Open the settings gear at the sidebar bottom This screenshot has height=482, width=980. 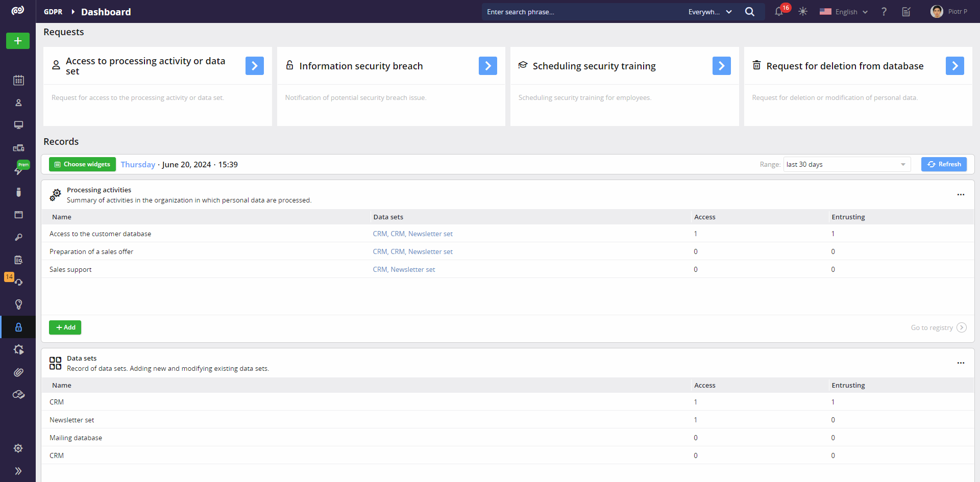tap(18, 448)
